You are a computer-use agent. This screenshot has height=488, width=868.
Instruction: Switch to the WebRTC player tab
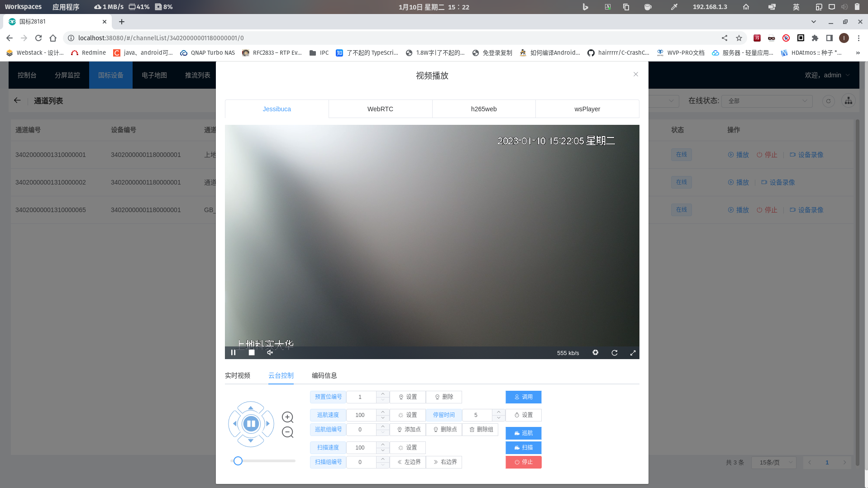click(380, 109)
